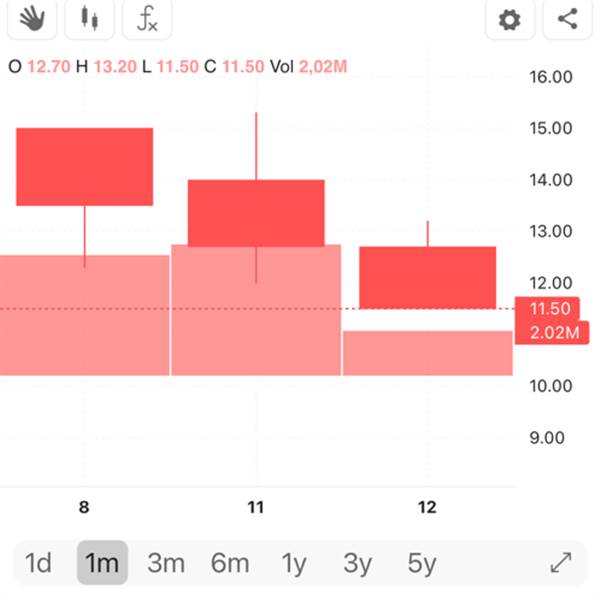Select the 1d time range
This screenshot has height=600, width=600.
click(38, 563)
